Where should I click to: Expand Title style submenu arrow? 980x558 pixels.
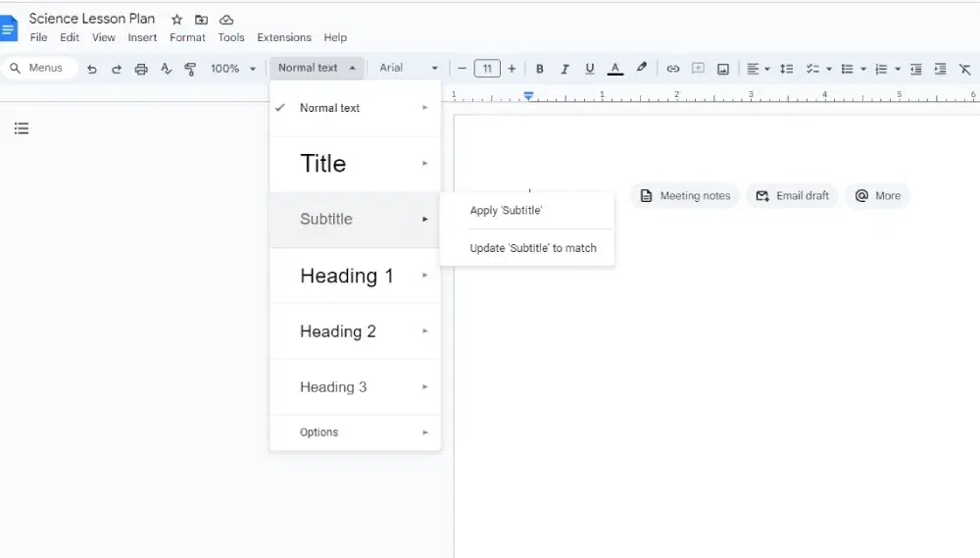point(425,163)
